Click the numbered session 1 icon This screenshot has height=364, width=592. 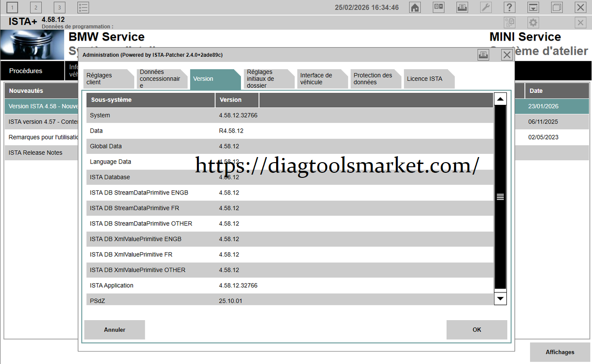tap(12, 7)
